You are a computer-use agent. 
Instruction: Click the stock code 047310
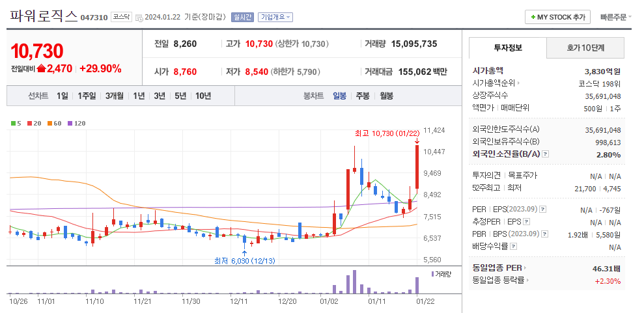coord(94,18)
